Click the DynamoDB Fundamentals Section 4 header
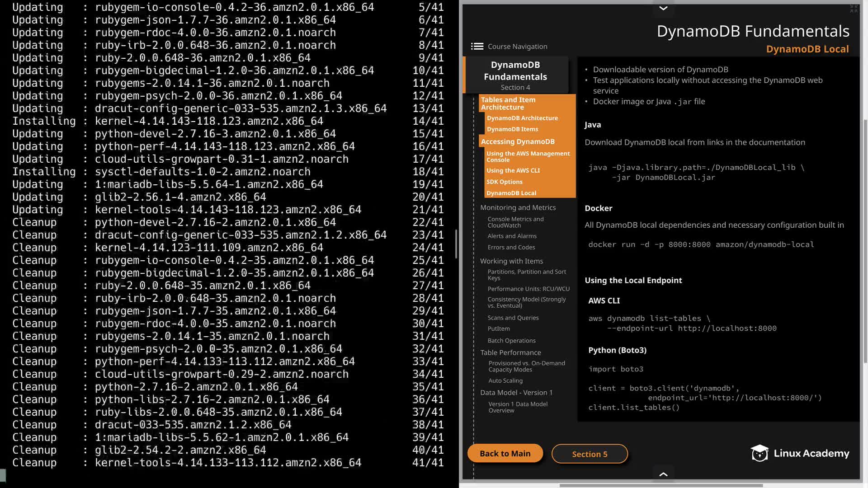Image resolution: width=868 pixels, height=488 pixels. 515,75
